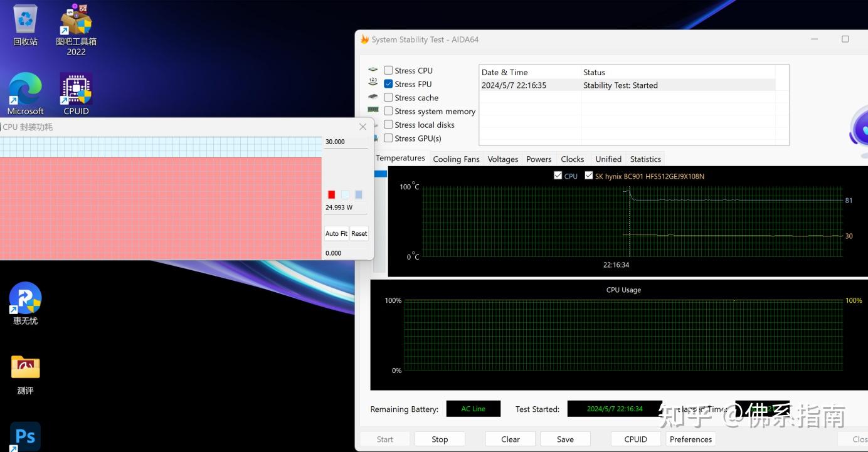This screenshot has height=452, width=868.
Task: Close the CPU 封装功耗 graph window
Action: [x=363, y=127]
